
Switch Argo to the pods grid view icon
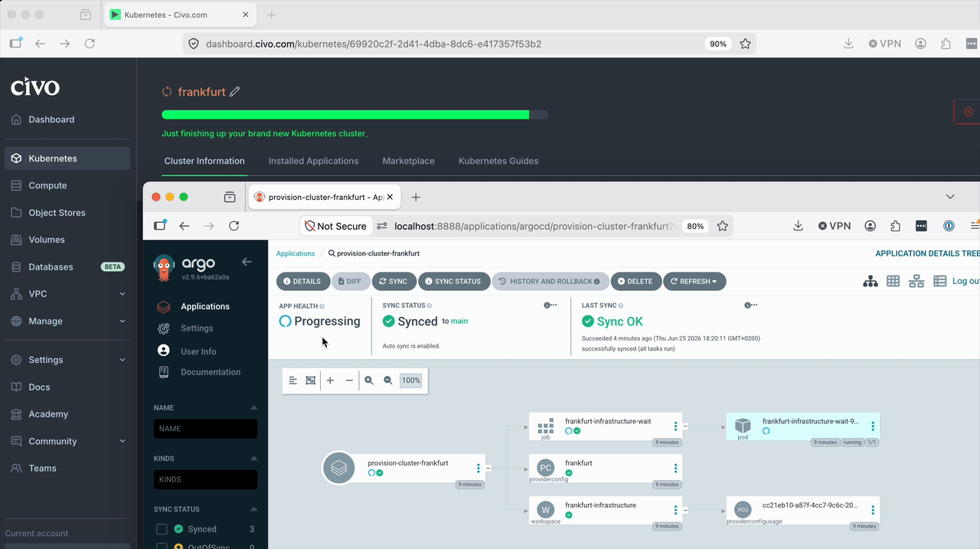(x=893, y=281)
